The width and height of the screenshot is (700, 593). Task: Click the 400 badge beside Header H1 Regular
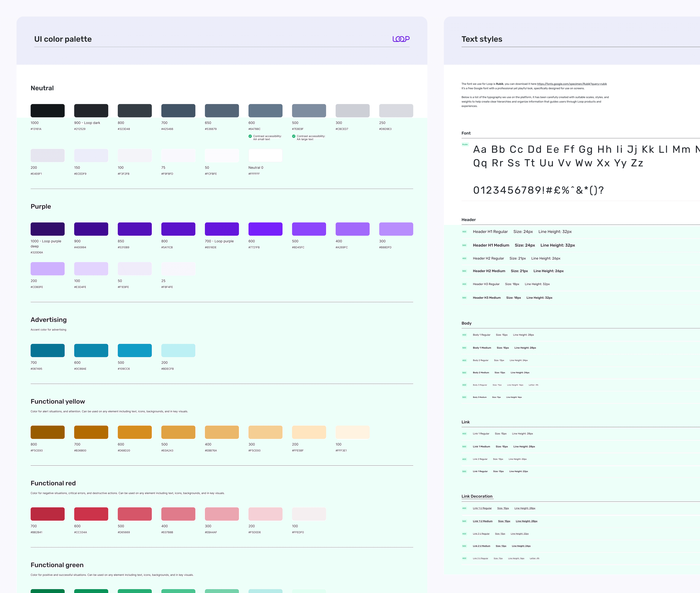[464, 232]
